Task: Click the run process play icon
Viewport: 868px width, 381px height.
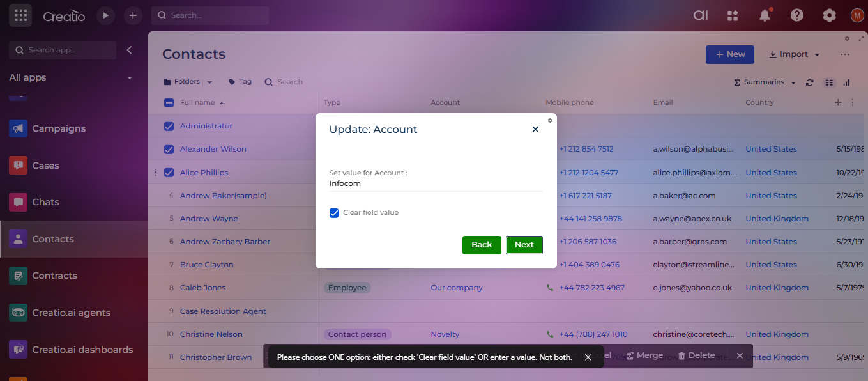Action: [x=106, y=15]
